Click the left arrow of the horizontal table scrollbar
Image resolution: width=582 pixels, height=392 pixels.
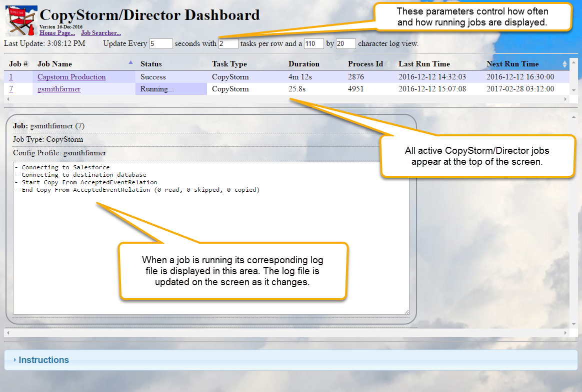tap(7, 99)
